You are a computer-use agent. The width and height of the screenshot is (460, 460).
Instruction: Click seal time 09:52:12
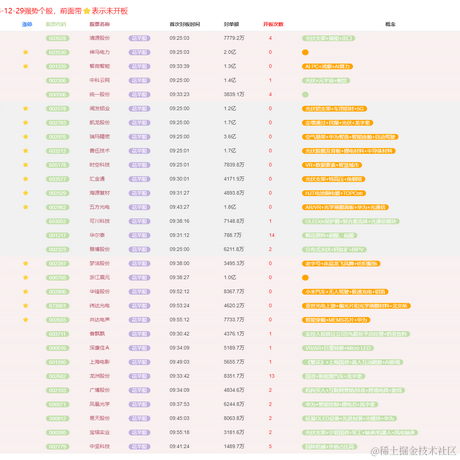[180, 292]
